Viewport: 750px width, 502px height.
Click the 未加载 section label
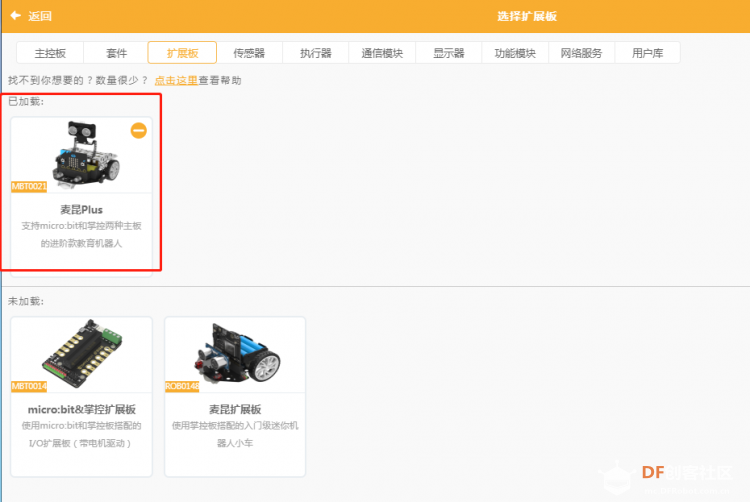tap(26, 301)
